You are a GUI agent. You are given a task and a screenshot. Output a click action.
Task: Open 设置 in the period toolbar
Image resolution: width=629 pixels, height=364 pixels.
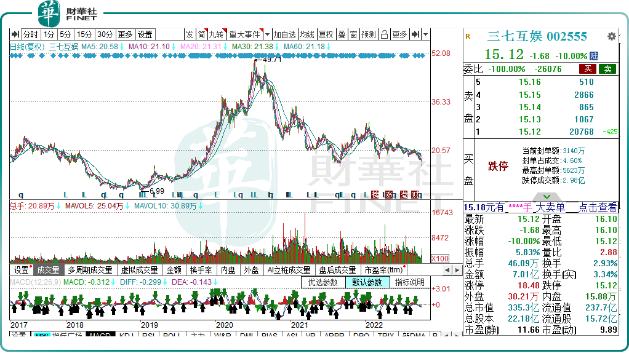point(145,34)
